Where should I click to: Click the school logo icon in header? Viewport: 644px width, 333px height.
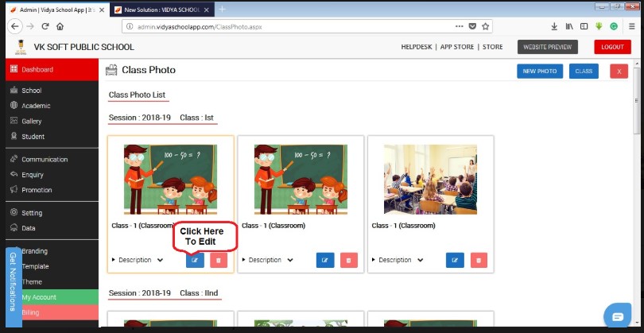(x=20, y=47)
